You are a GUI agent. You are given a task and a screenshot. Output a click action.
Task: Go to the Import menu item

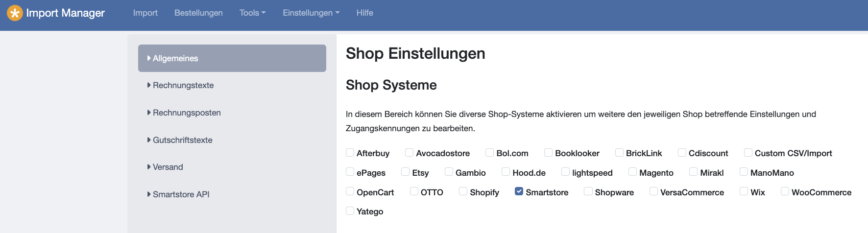[x=145, y=13]
